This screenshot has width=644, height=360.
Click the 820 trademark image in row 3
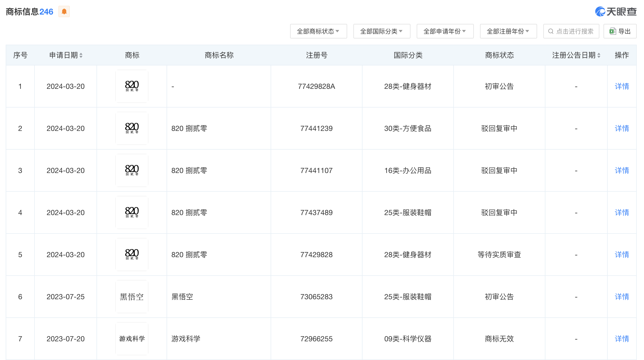pos(132,170)
